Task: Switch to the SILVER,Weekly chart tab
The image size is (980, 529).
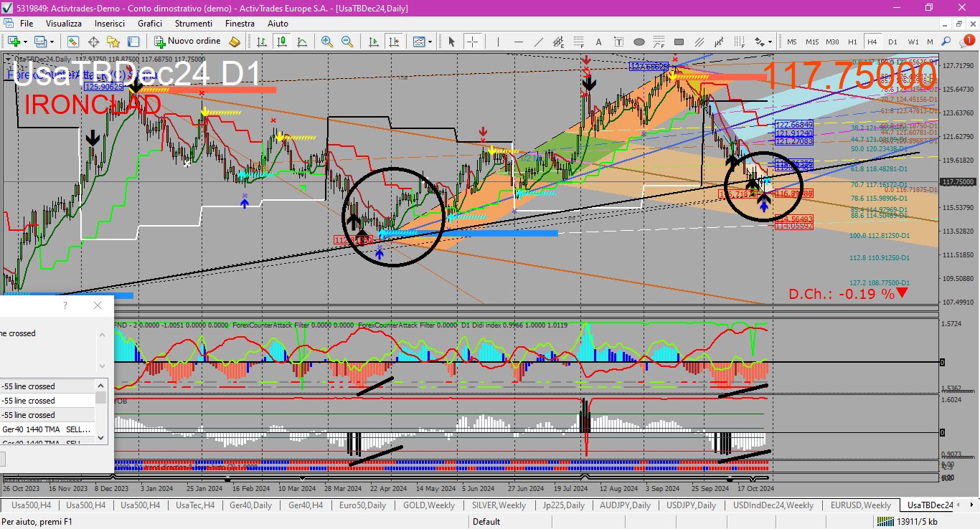Action: 499,505
